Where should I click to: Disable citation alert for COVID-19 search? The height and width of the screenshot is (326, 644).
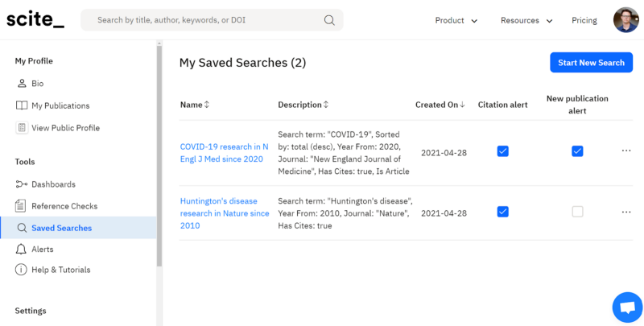502,151
